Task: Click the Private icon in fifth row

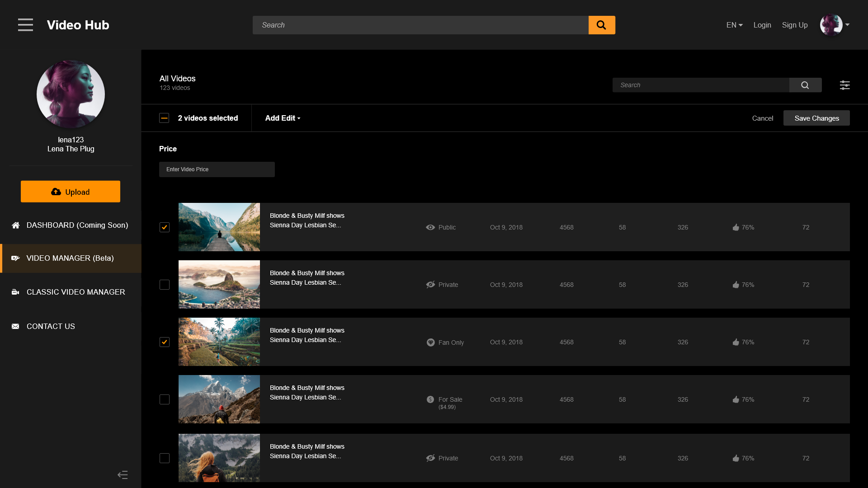Action: pos(430,458)
